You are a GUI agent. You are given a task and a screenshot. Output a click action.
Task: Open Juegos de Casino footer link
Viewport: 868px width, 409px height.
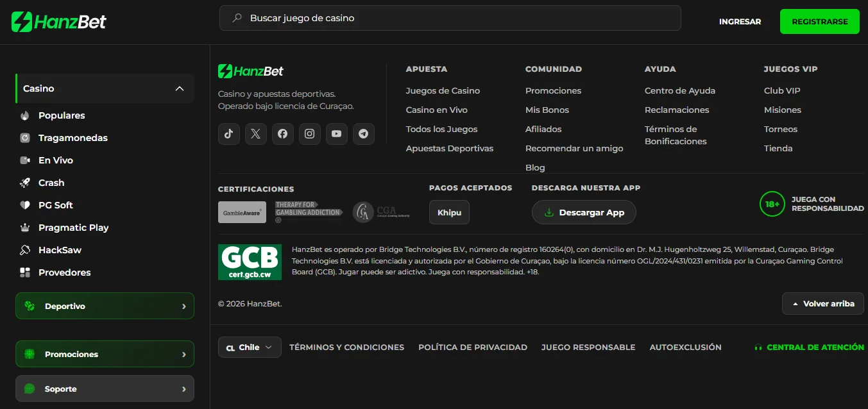point(443,91)
